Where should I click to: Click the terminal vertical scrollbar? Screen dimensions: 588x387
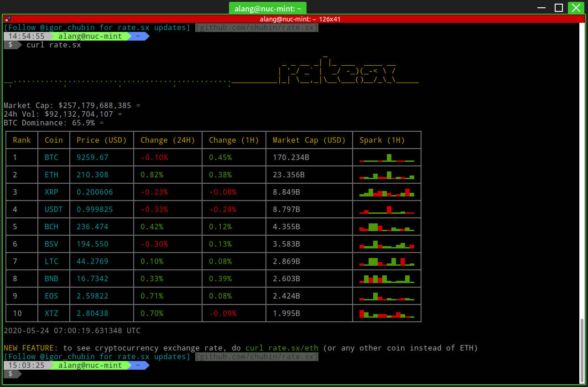pyautogui.click(x=582, y=351)
